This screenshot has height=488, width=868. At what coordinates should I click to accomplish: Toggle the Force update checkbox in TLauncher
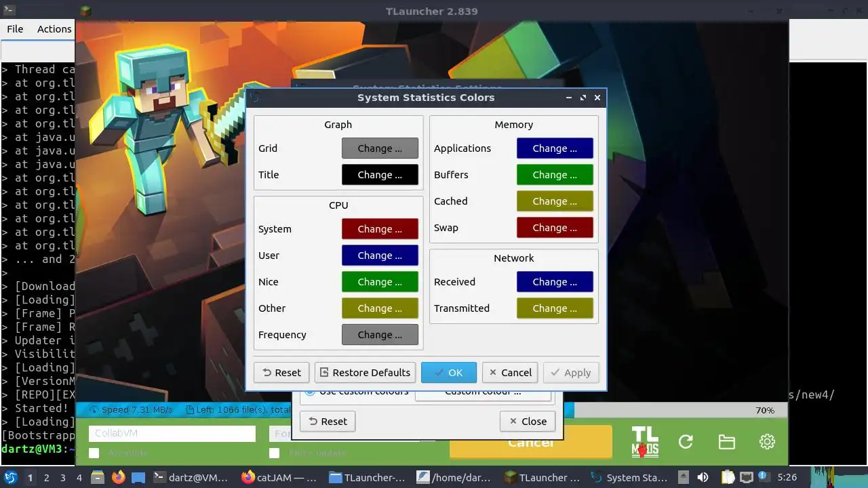tap(274, 453)
